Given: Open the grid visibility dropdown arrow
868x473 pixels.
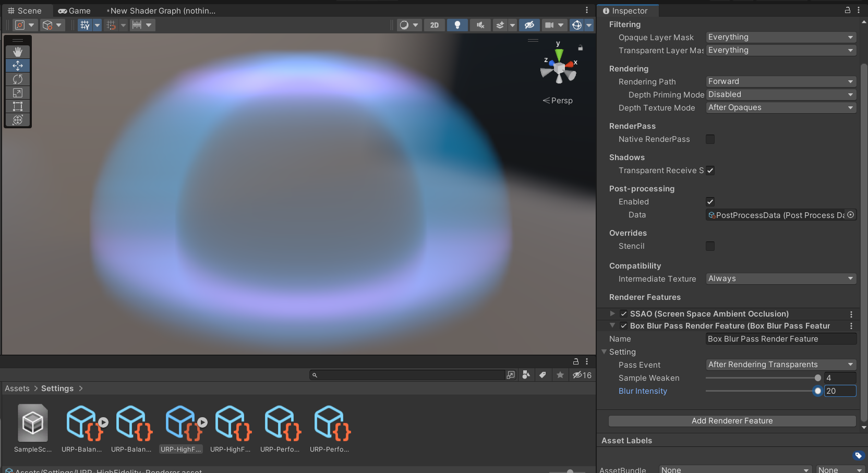Looking at the screenshot, I should tap(97, 25).
